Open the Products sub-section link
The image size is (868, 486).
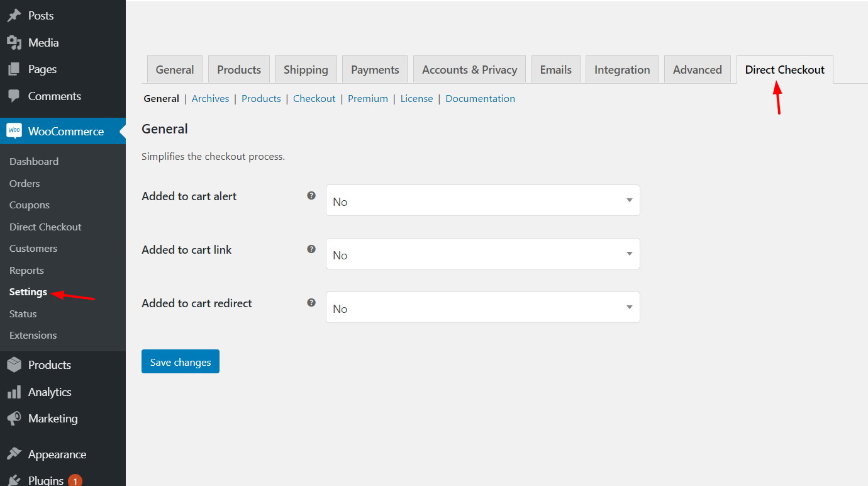(x=261, y=99)
